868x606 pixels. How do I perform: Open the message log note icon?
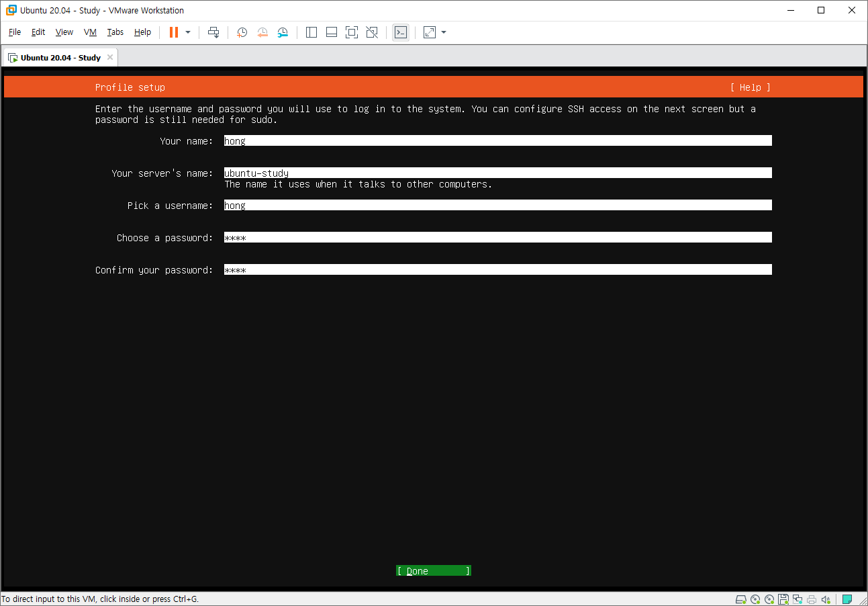tap(847, 599)
